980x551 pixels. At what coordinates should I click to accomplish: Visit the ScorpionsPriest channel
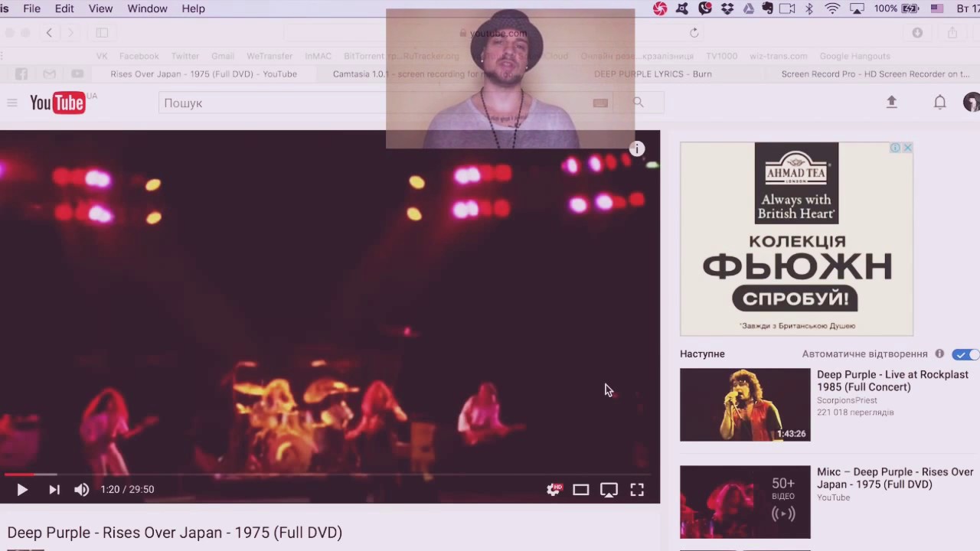click(847, 400)
